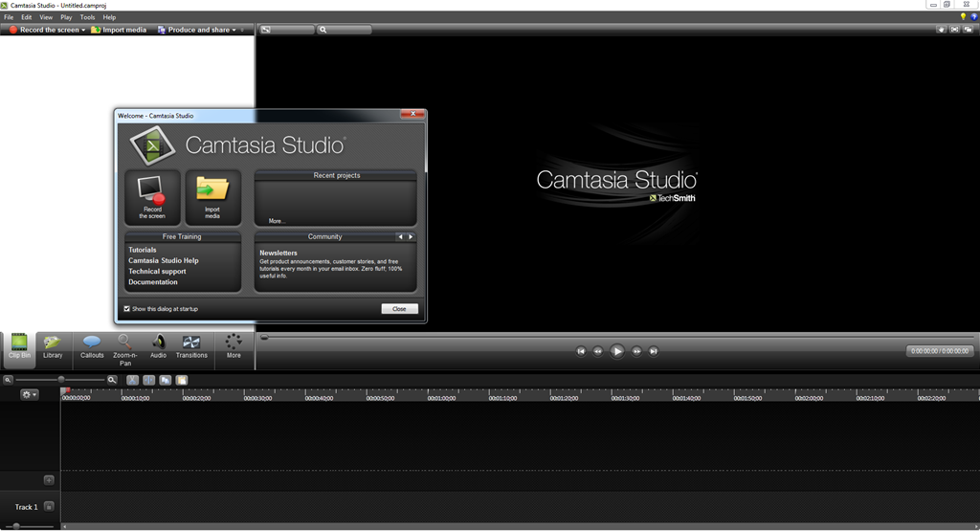The image size is (980, 531).
Task: Open the View menu
Action: coord(46,17)
